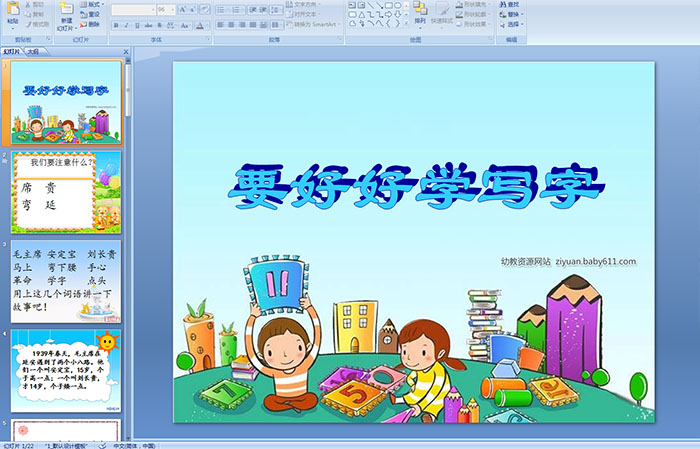Screen dimensions: 700x449
Task: Click the Arrange (排列) icon
Action: point(419,12)
